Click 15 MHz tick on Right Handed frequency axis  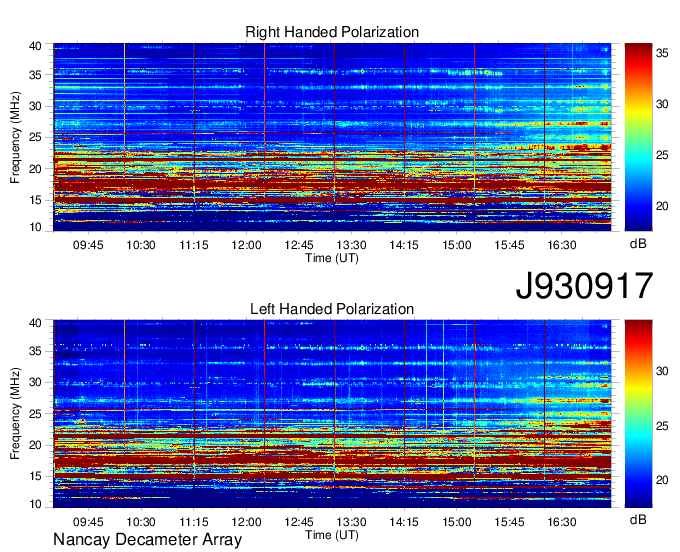[35, 200]
